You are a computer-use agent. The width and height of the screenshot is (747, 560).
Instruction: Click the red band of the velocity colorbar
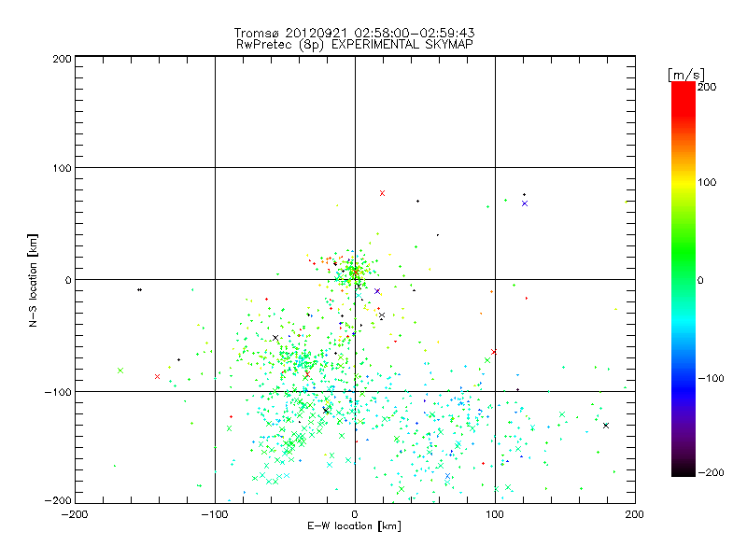684,100
